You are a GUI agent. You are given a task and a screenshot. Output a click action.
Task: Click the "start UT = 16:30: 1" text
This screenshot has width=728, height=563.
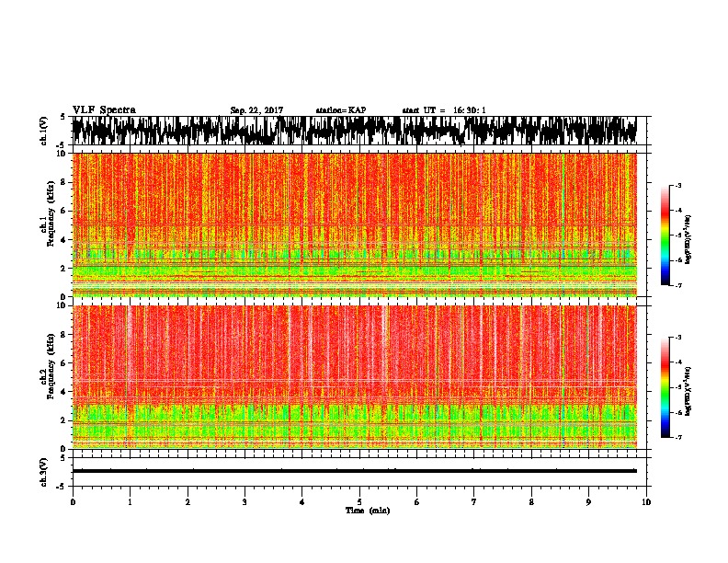[x=444, y=110]
